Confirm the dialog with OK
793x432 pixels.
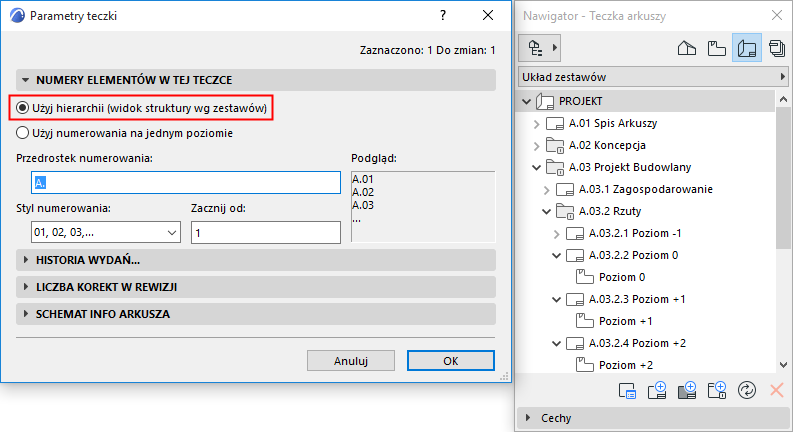(450, 361)
